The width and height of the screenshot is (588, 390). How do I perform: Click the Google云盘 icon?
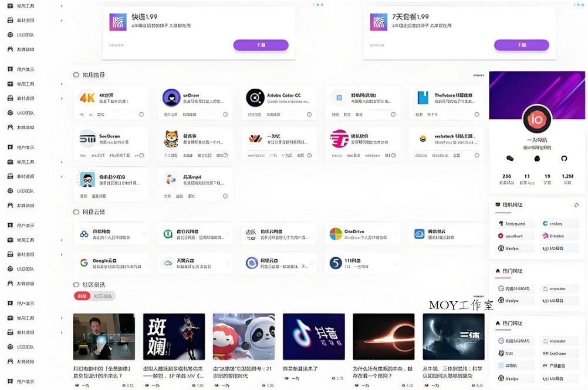click(x=85, y=262)
